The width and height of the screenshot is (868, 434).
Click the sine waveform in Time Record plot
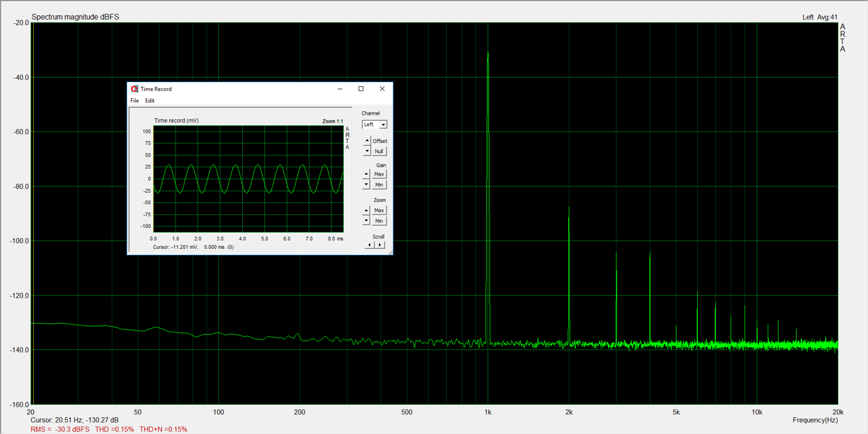tap(249, 178)
